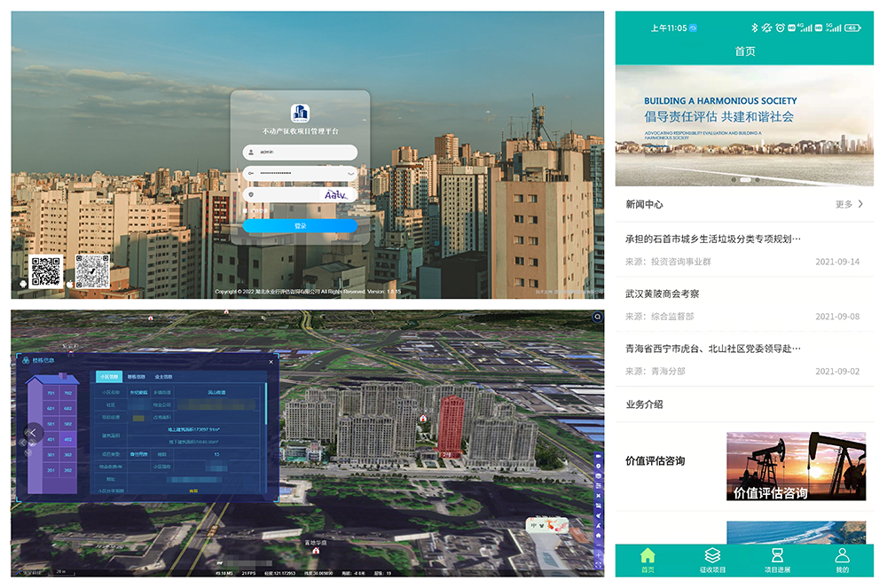The width and height of the screenshot is (887, 588).
Task: Switch to 小区信息 tab
Action: coord(110,377)
